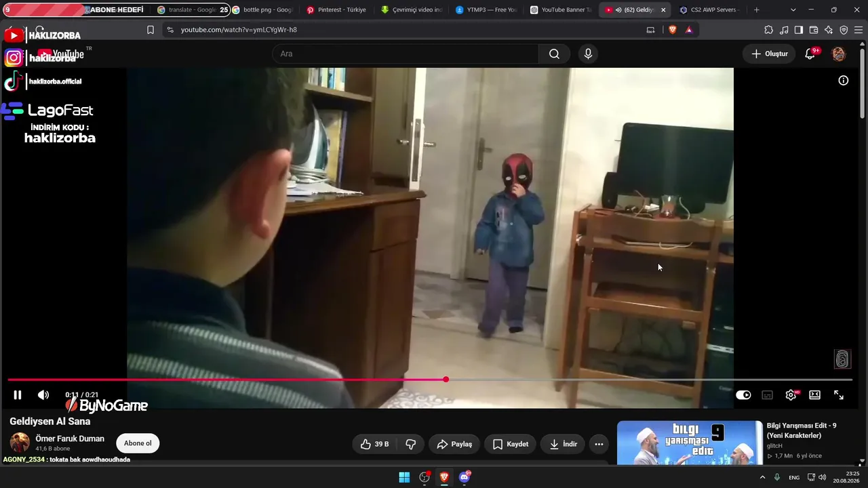This screenshot has height=488, width=868.
Task: Bookmark this page in the address bar
Action: coord(151,30)
